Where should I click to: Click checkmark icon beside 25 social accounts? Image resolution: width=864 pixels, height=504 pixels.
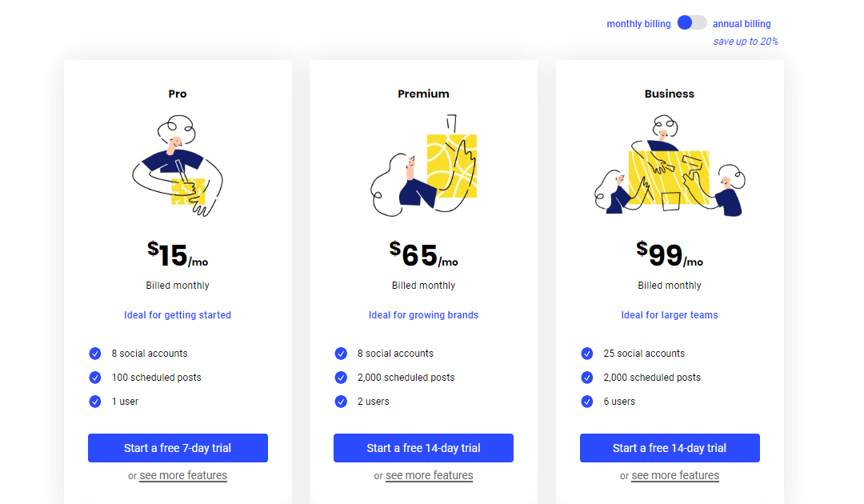click(x=587, y=354)
